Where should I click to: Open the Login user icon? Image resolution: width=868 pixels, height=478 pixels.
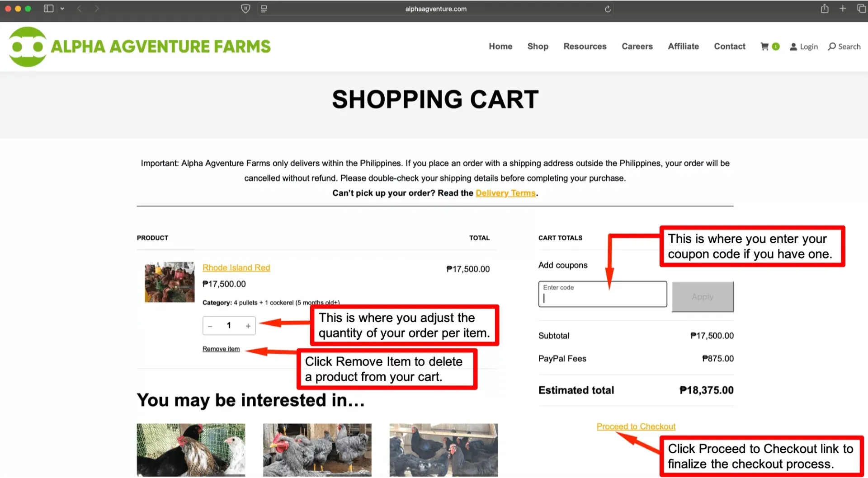pyautogui.click(x=793, y=47)
